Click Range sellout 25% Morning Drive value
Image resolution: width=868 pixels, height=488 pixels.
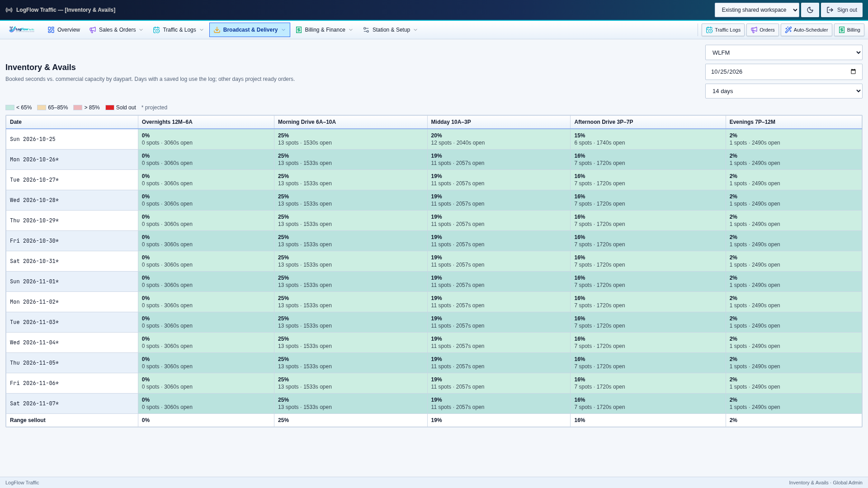tap(283, 420)
